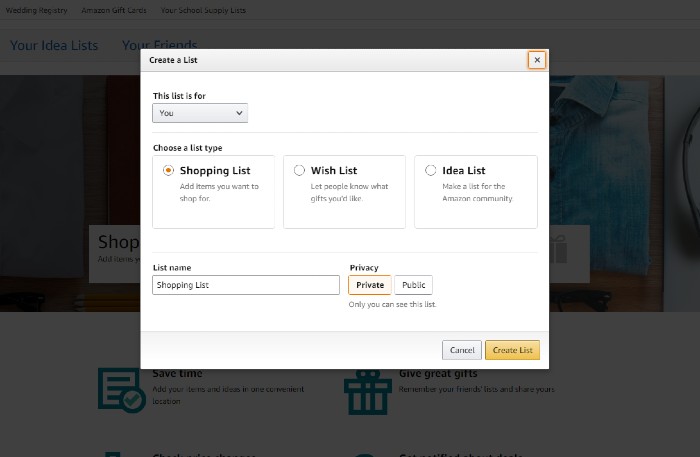Image resolution: width=700 pixels, height=457 pixels.
Task: Select the Shopping List radio button
Action: coord(168,170)
